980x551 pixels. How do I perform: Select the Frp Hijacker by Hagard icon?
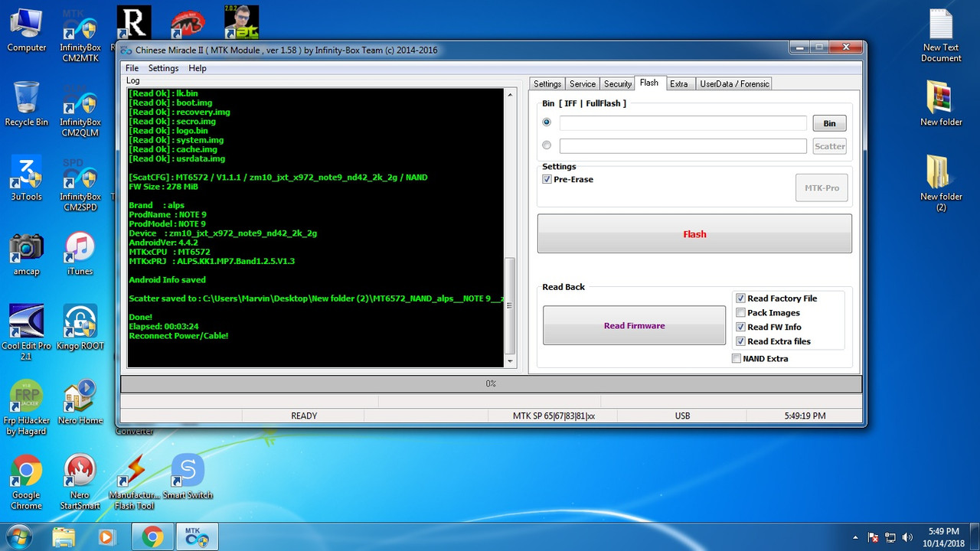26,408
